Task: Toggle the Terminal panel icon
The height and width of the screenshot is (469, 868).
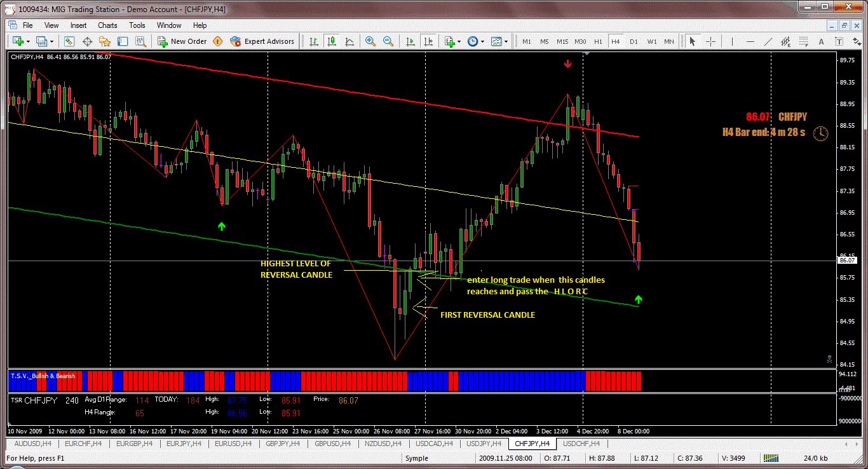Action: pyautogui.click(x=123, y=41)
